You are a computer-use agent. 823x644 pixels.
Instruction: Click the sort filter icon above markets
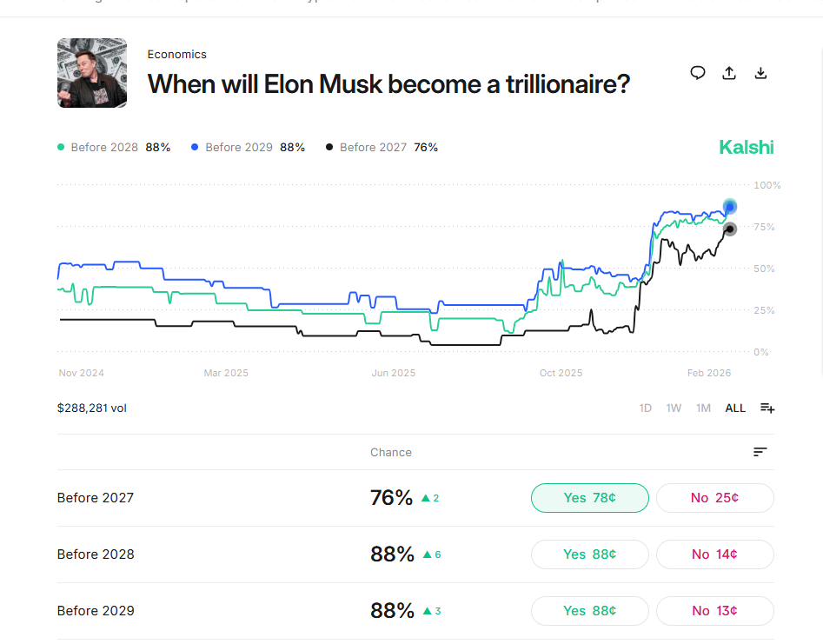pyautogui.click(x=760, y=452)
